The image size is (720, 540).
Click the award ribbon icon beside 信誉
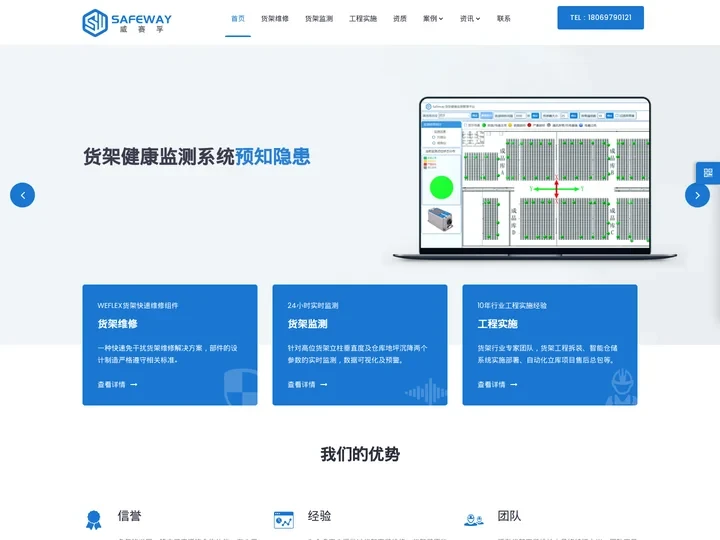pos(94,520)
